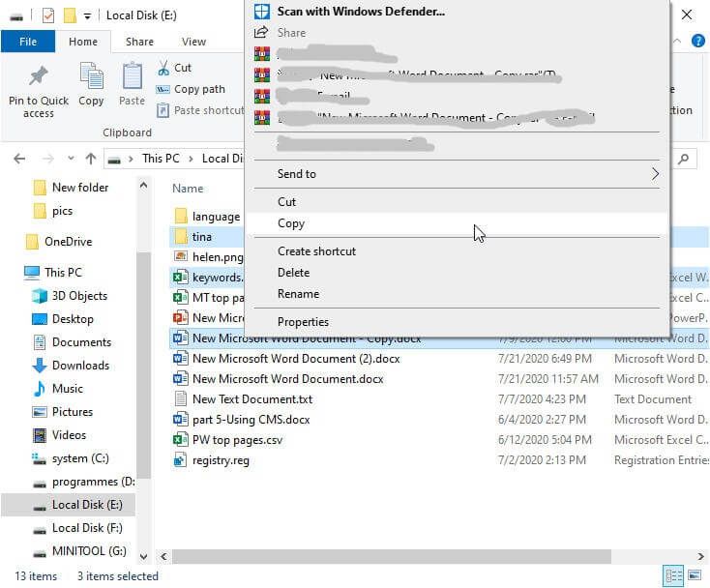The height and width of the screenshot is (588, 710).
Task: Click the Cut scissors icon in the ribbon
Action: tap(163, 68)
